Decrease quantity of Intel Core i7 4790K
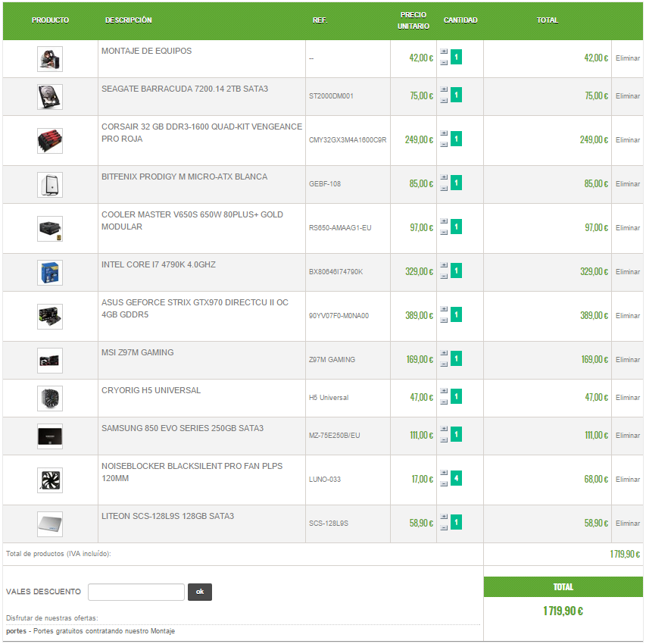Screen dimensions: 646x644 pyautogui.click(x=444, y=277)
